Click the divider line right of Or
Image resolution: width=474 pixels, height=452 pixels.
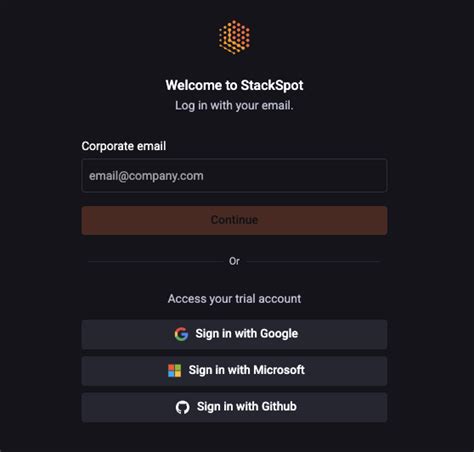click(313, 262)
